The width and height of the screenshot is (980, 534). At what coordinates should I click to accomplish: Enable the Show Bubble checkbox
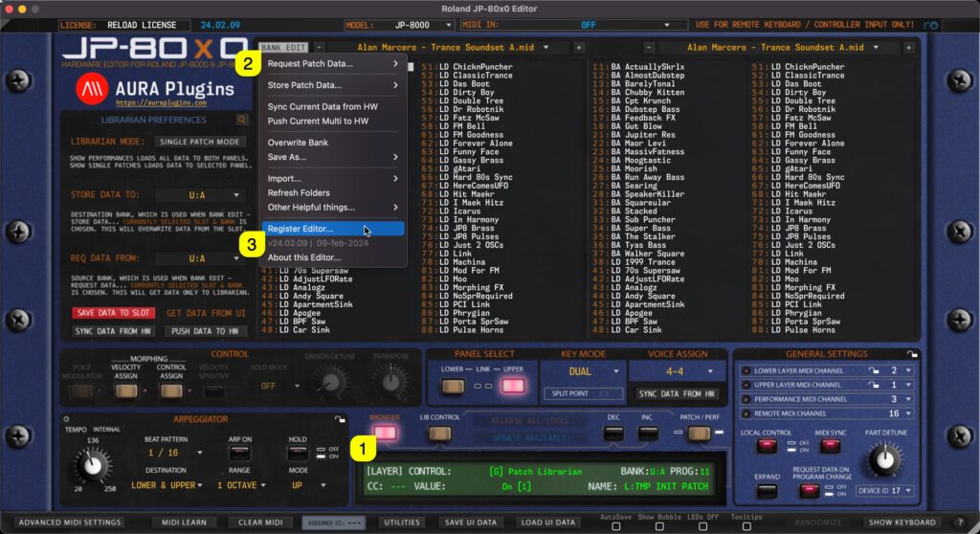coord(659,526)
